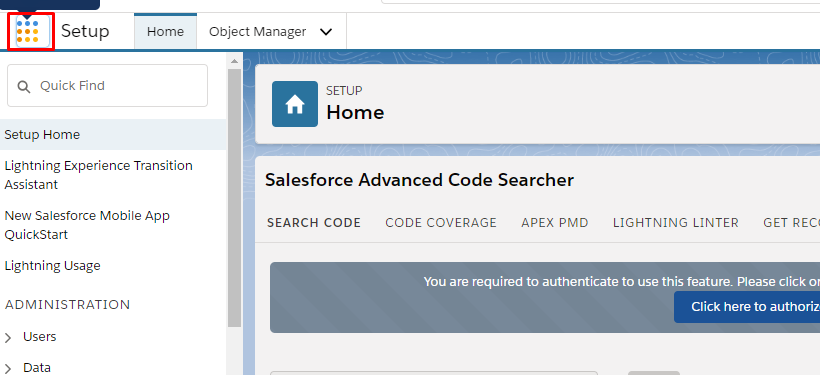Viewport: 820px width, 375px height.
Task: Click the sidebar scrollbar up arrow
Action: click(234, 61)
